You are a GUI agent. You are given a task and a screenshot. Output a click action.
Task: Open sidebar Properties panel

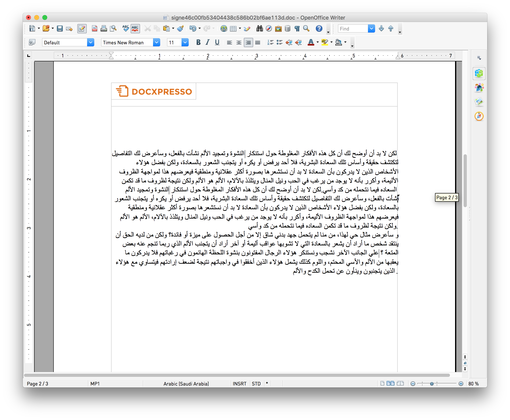[x=479, y=73]
